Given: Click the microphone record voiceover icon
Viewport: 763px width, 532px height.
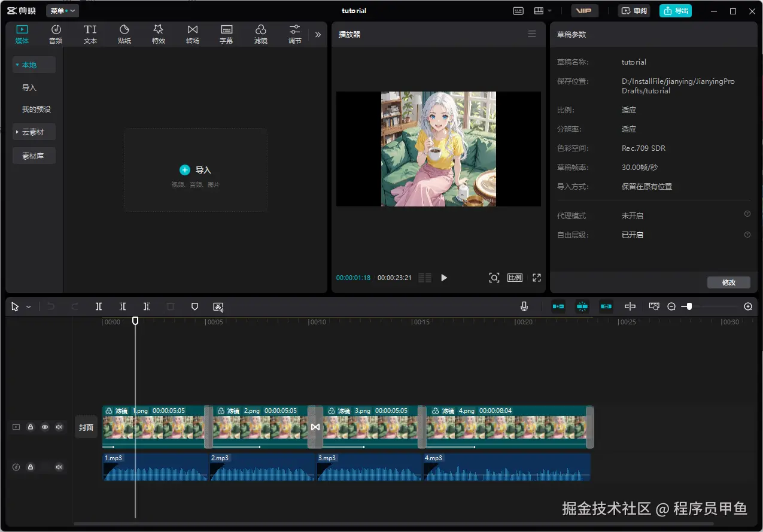Looking at the screenshot, I should [x=524, y=306].
